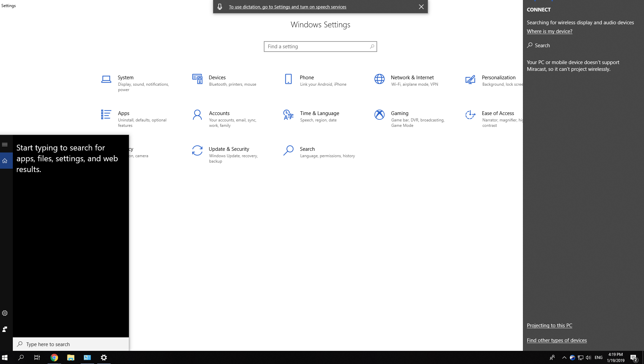This screenshot has width=644, height=364.
Task: Open the speech services settings link
Action: pos(287,7)
